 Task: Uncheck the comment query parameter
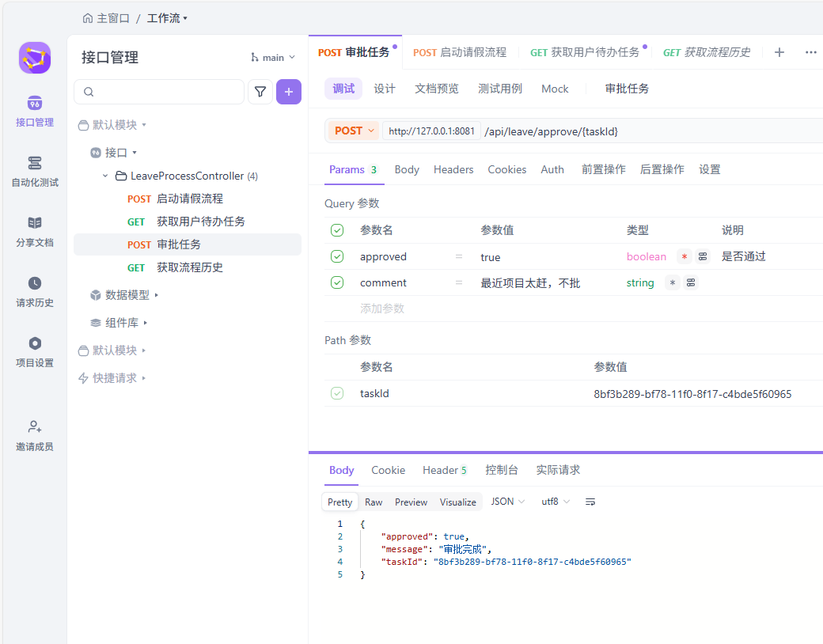pyautogui.click(x=337, y=282)
